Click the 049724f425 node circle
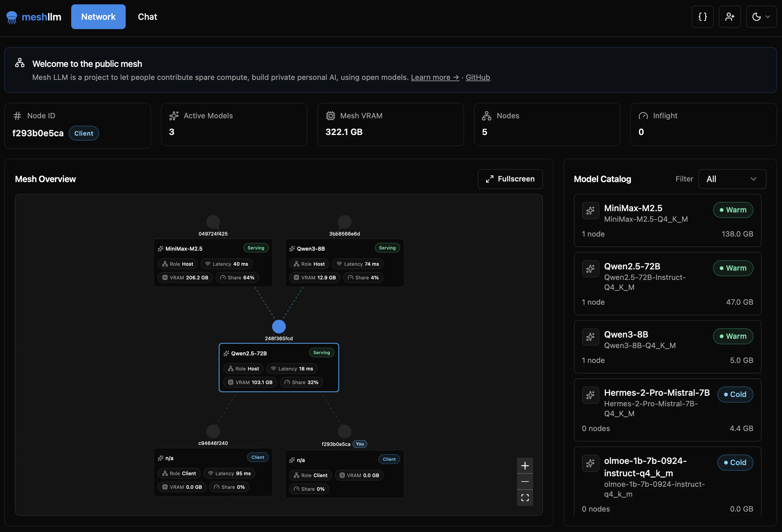 pyautogui.click(x=213, y=222)
